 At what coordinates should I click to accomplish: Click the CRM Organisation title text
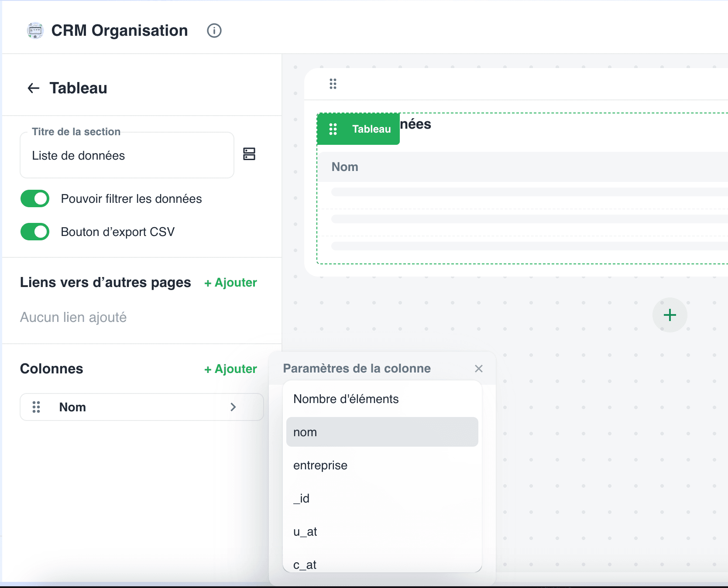coord(120,31)
